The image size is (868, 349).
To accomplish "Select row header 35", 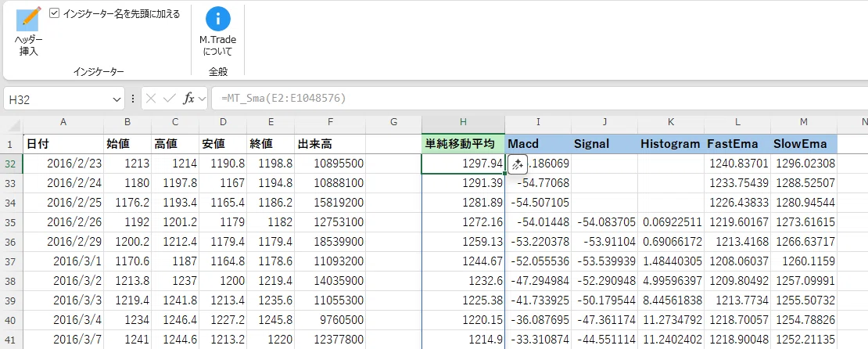I will pyautogui.click(x=12, y=222).
